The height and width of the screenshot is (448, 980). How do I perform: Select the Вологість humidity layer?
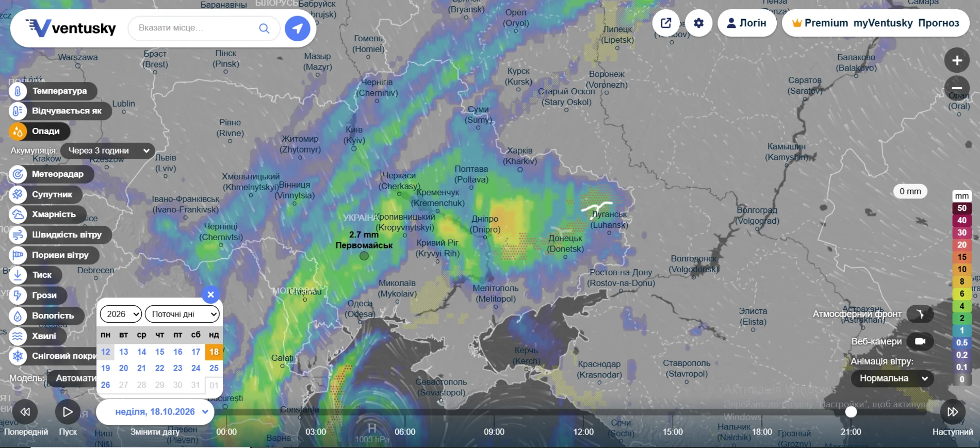pyautogui.click(x=46, y=316)
